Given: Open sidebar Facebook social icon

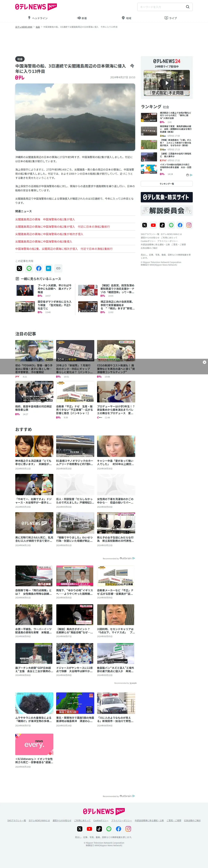Looking at the screenshot, I should [180, 225].
